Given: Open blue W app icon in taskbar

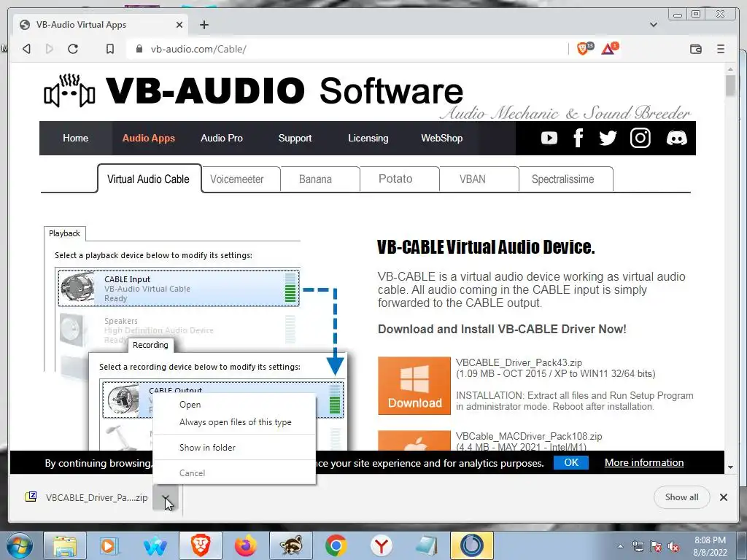Looking at the screenshot, I should (155, 545).
